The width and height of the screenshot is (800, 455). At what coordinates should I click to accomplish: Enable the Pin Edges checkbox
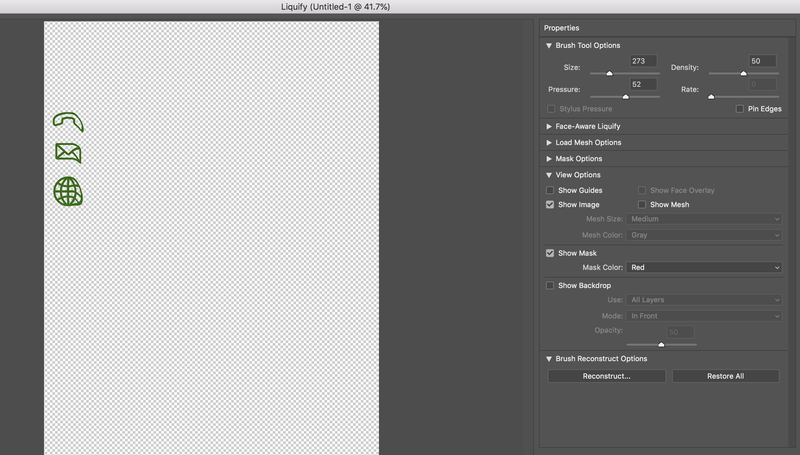[x=740, y=109]
